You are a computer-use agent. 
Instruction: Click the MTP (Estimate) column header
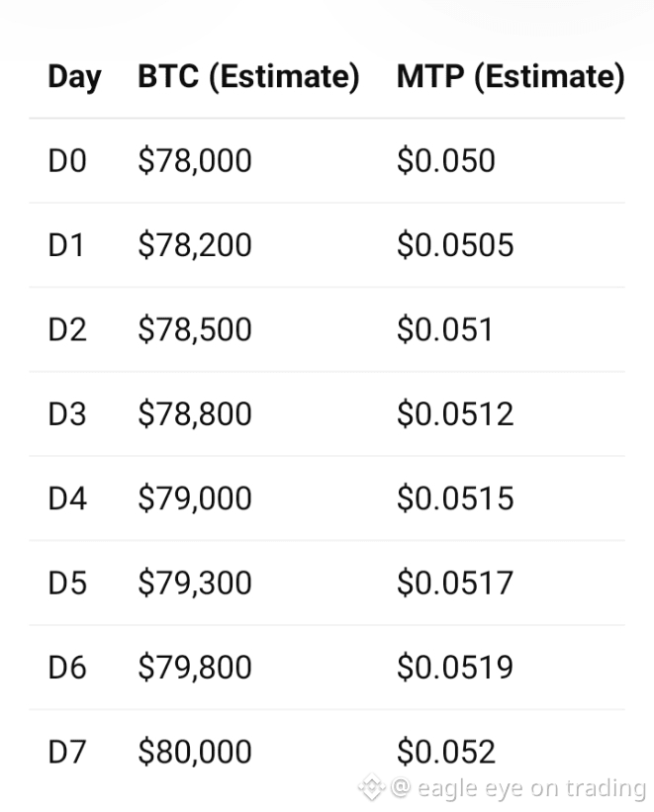(511, 76)
